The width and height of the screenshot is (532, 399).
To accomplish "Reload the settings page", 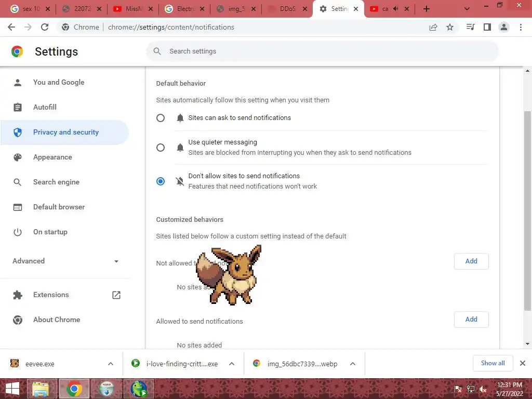I will pyautogui.click(x=45, y=27).
